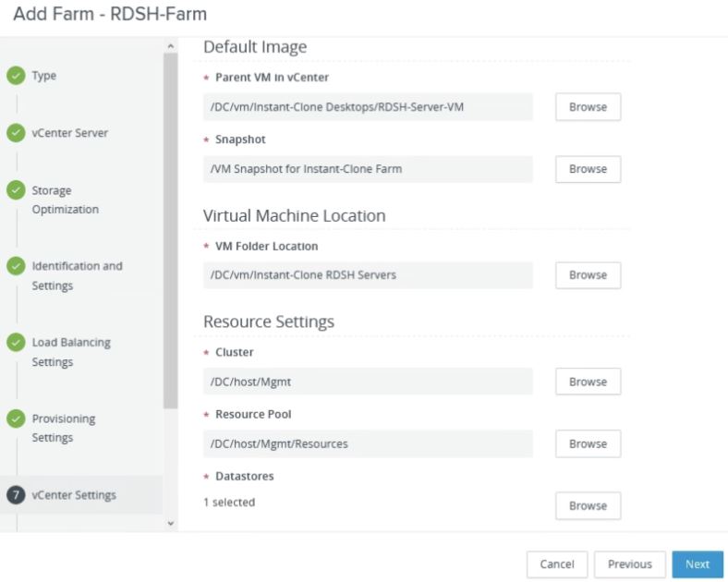Browse for the Snapshot

[588, 169]
